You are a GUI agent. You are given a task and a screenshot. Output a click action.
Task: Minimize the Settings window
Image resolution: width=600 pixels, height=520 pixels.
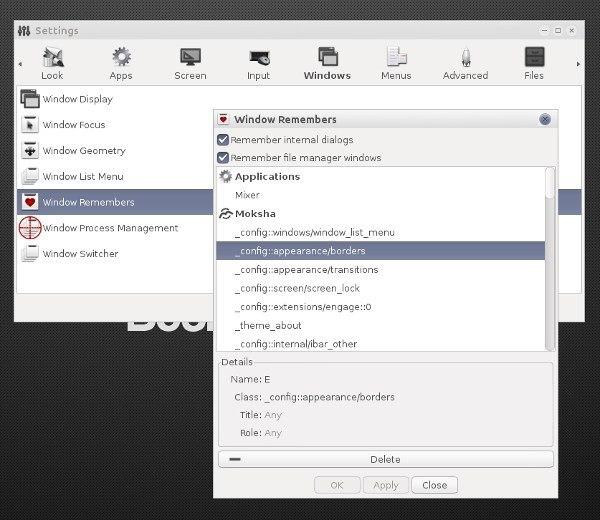[x=544, y=31]
